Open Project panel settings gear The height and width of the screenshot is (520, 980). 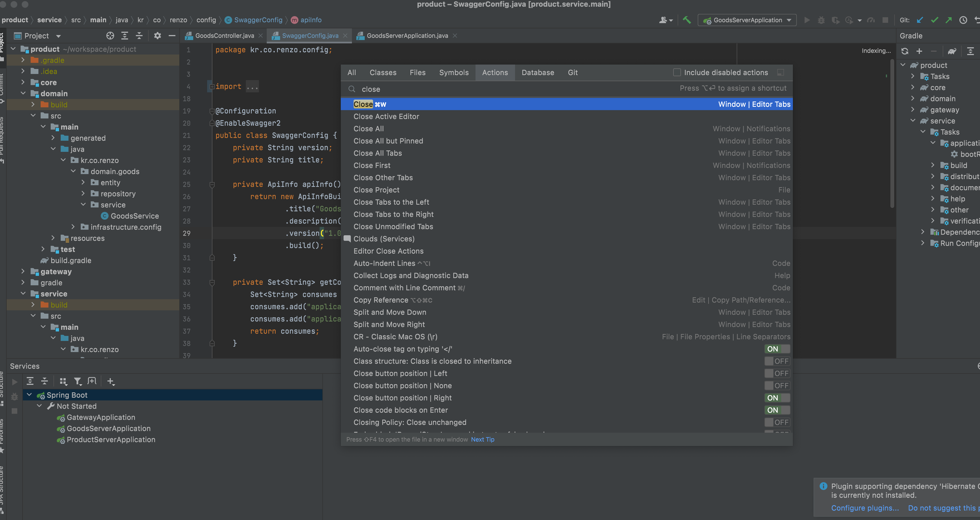[x=157, y=36]
